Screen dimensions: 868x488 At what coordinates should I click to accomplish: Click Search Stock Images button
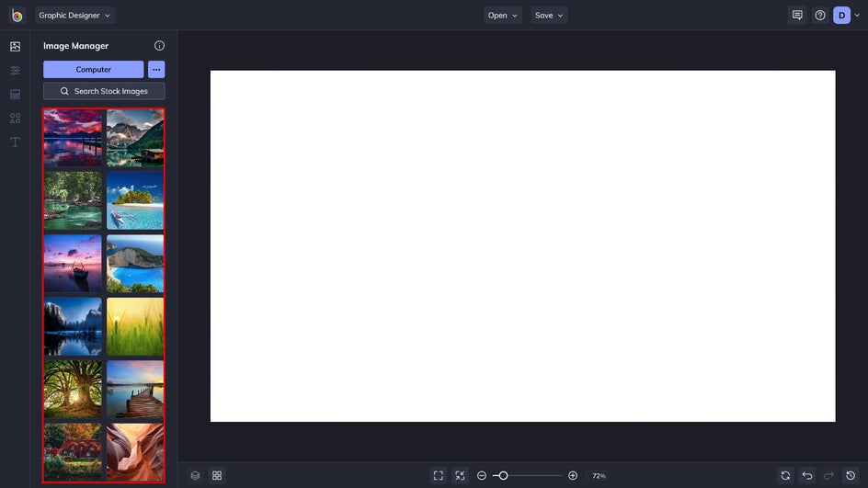pyautogui.click(x=104, y=91)
